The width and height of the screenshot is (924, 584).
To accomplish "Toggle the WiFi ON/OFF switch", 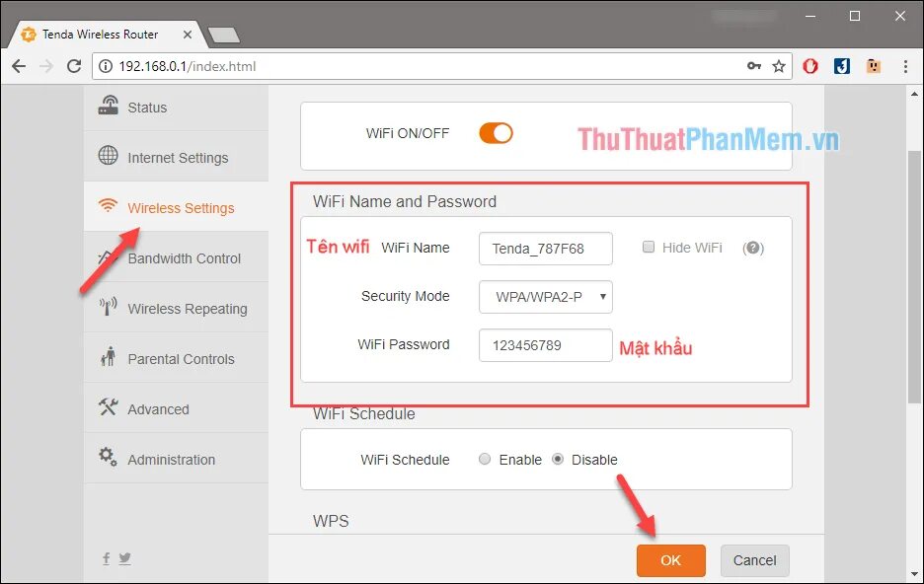I will 496,133.
